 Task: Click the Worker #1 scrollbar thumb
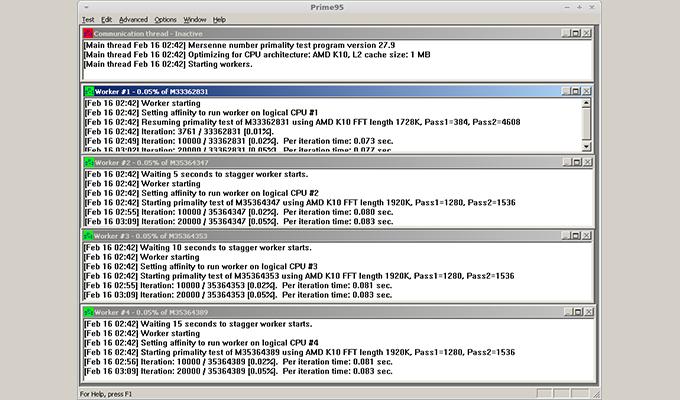(586, 122)
